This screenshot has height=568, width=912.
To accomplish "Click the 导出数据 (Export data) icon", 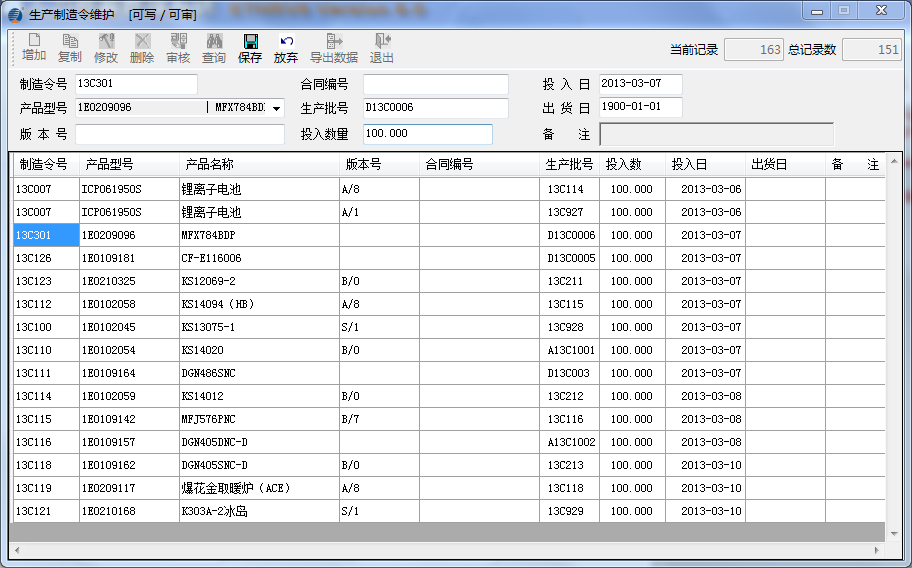I will coord(333,47).
